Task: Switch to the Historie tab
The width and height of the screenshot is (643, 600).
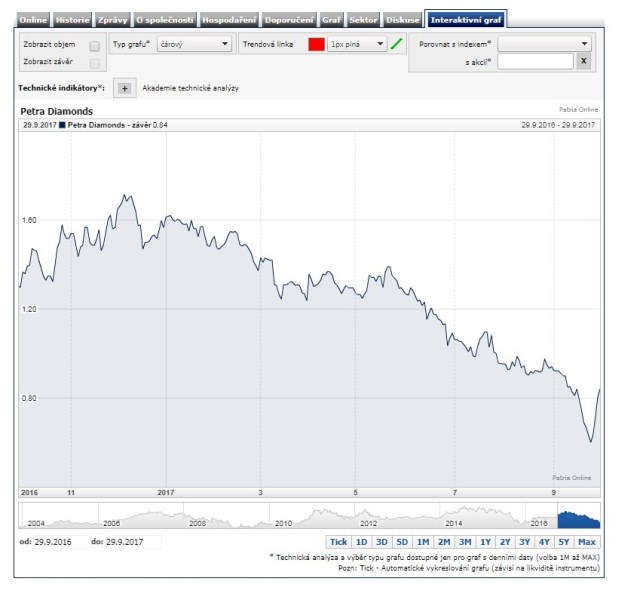Action: coord(72,20)
